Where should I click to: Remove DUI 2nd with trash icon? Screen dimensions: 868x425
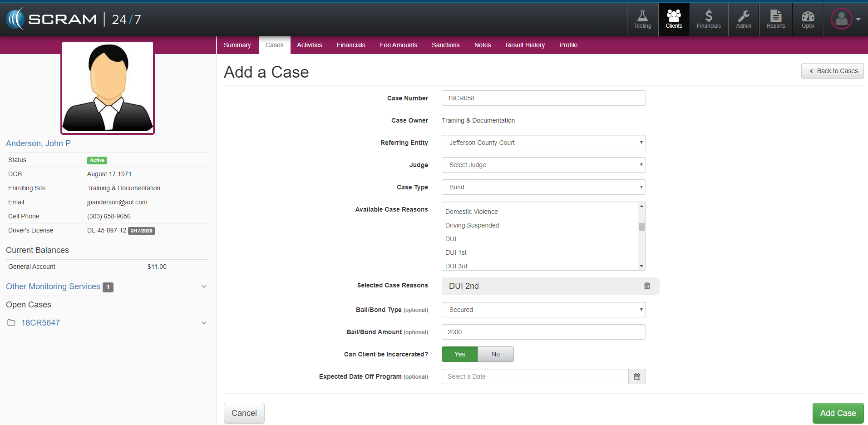coord(647,286)
